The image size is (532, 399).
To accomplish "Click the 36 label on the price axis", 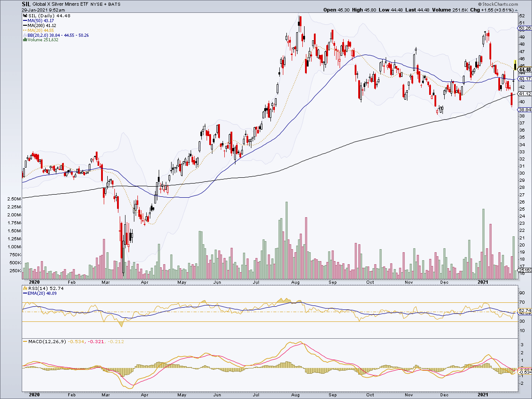I will (522, 130).
